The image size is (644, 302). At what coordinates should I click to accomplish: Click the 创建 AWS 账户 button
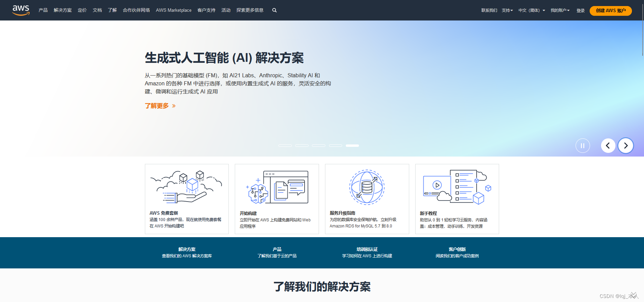click(x=611, y=11)
